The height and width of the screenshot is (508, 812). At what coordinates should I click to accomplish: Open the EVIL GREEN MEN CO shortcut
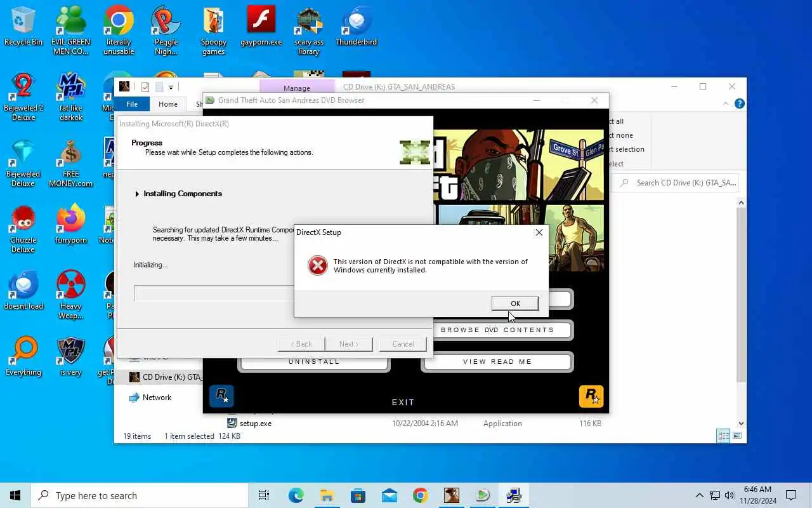(71, 31)
